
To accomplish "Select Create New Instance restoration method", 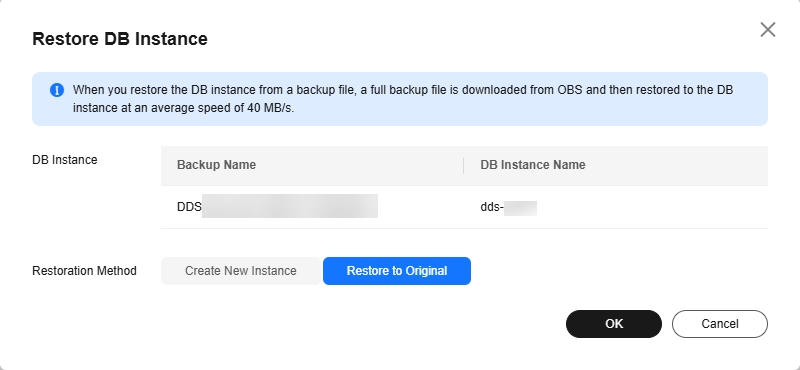I will click(x=240, y=270).
